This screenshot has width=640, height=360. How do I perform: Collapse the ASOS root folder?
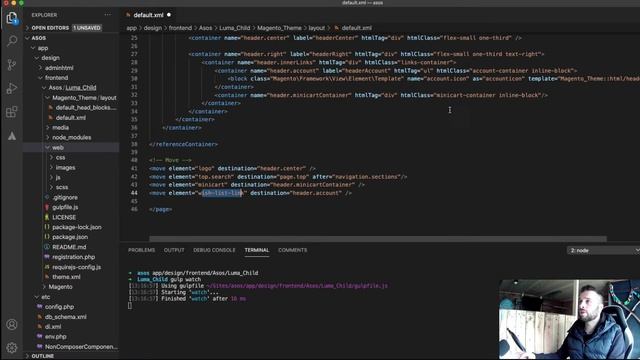coord(27,38)
